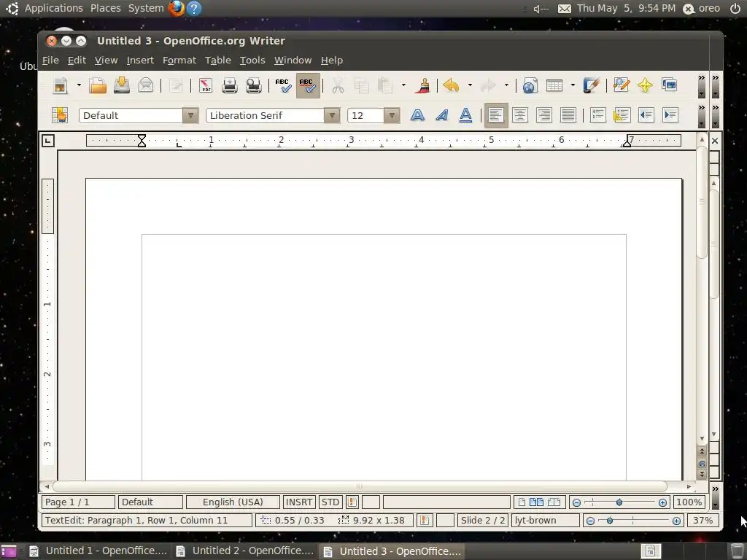Open Gallery icon in toolbar

(670, 86)
